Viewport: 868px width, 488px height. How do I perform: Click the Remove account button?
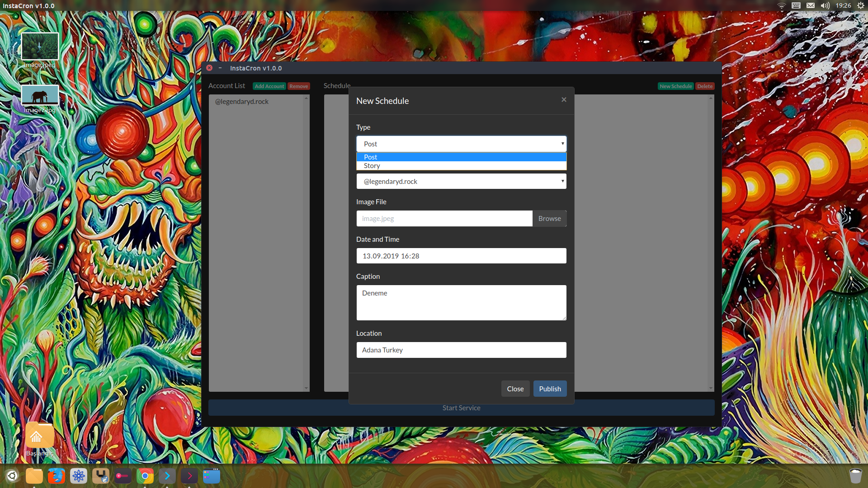[299, 86]
